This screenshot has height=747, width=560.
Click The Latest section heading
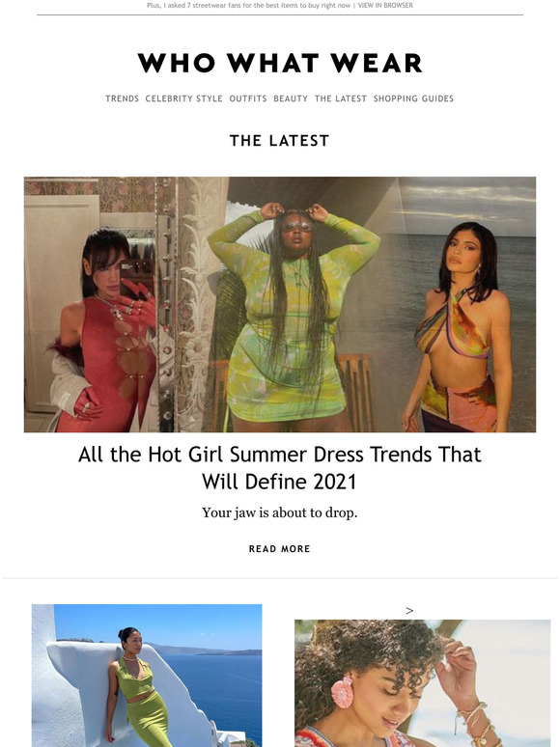coord(280,141)
